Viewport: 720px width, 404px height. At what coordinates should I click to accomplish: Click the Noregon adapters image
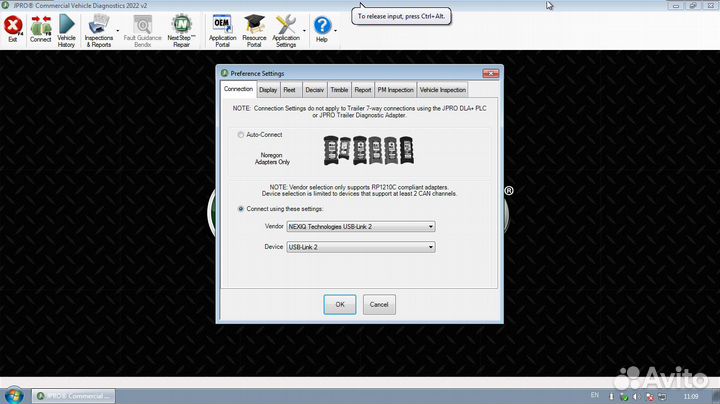(x=368, y=150)
